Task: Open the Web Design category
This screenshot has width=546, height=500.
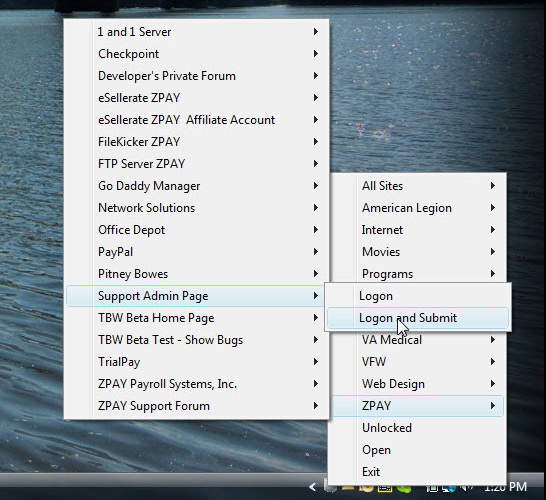Action: (x=417, y=384)
